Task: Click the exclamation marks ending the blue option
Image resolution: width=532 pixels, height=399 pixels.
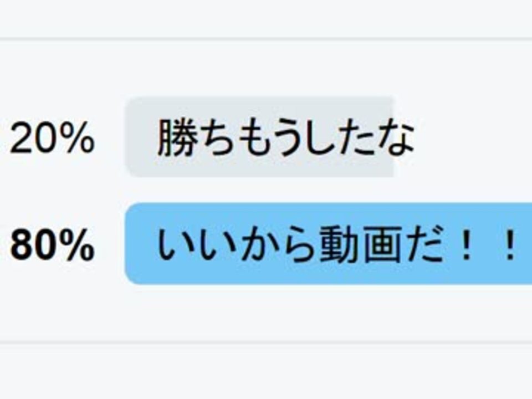Action: click(x=488, y=244)
